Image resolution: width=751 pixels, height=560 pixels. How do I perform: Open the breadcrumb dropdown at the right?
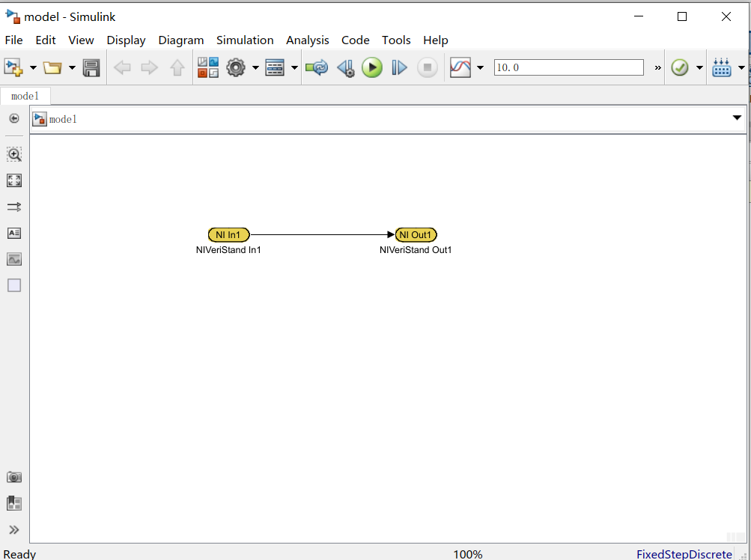(x=738, y=118)
